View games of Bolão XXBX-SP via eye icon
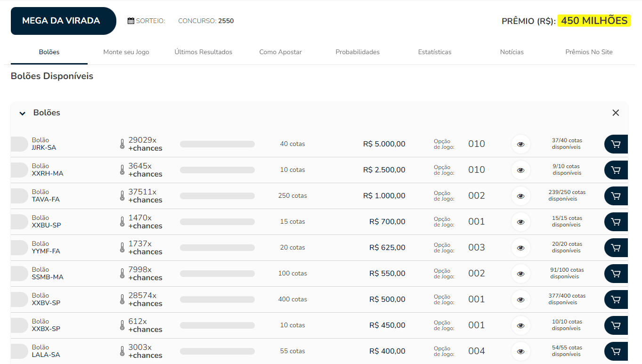Screen dimensions: 642x364 click(x=520, y=325)
